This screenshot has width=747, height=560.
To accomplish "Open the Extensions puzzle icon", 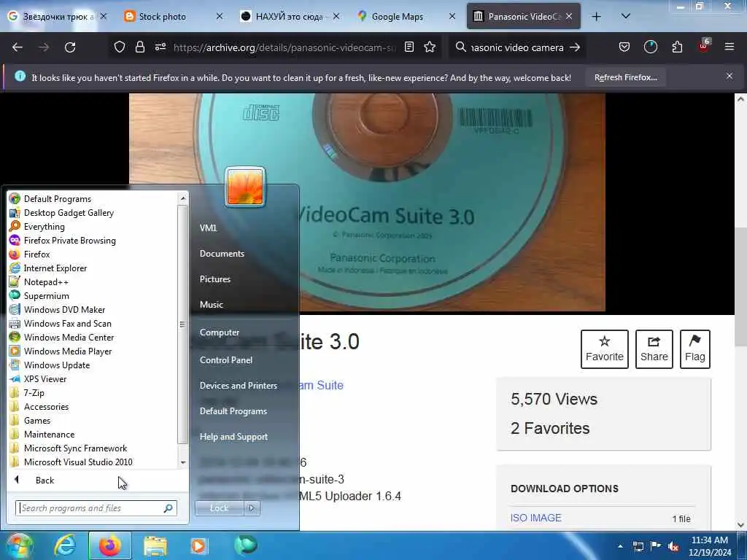I will 677,47.
